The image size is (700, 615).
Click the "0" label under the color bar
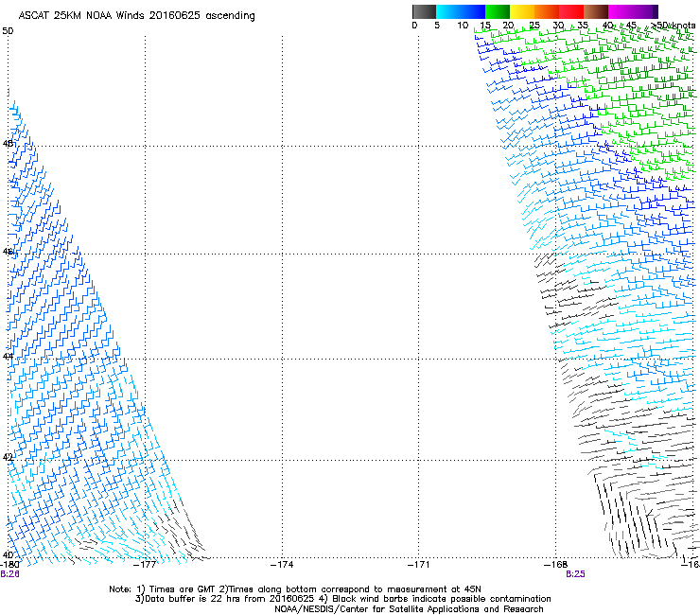click(x=414, y=26)
